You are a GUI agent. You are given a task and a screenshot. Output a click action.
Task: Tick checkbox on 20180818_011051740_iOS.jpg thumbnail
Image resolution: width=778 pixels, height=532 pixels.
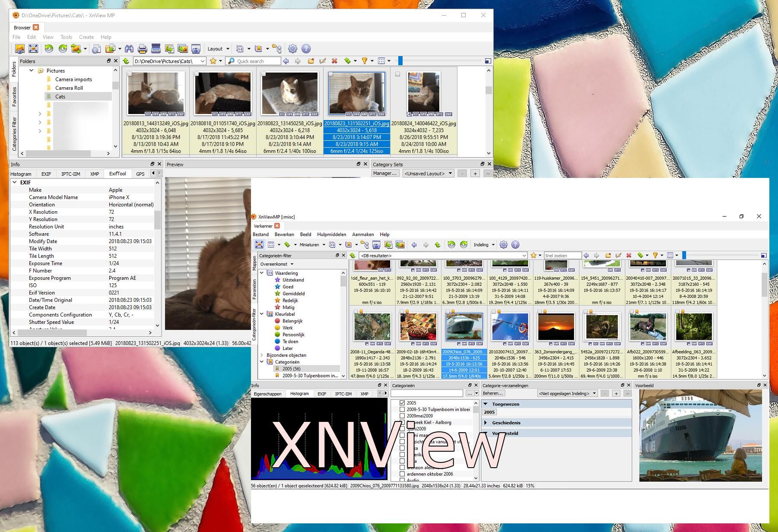tap(197, 74)
